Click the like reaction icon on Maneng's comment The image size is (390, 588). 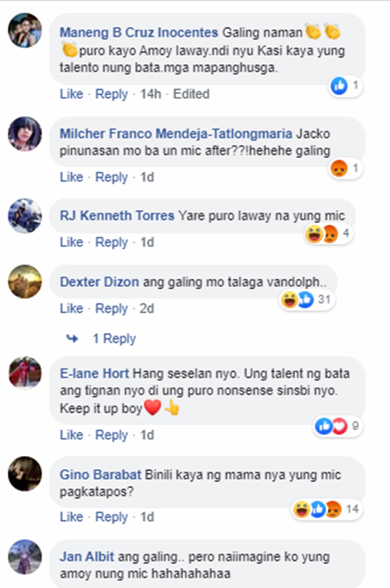pyautogui.click(x=339, y=86)
